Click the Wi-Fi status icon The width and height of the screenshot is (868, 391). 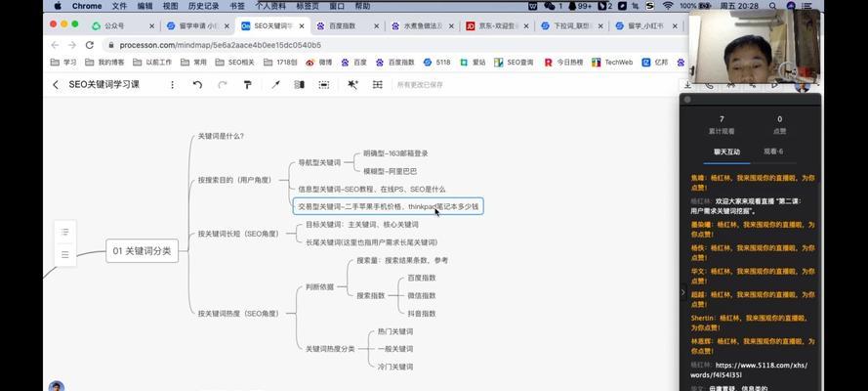click(668, 6)
